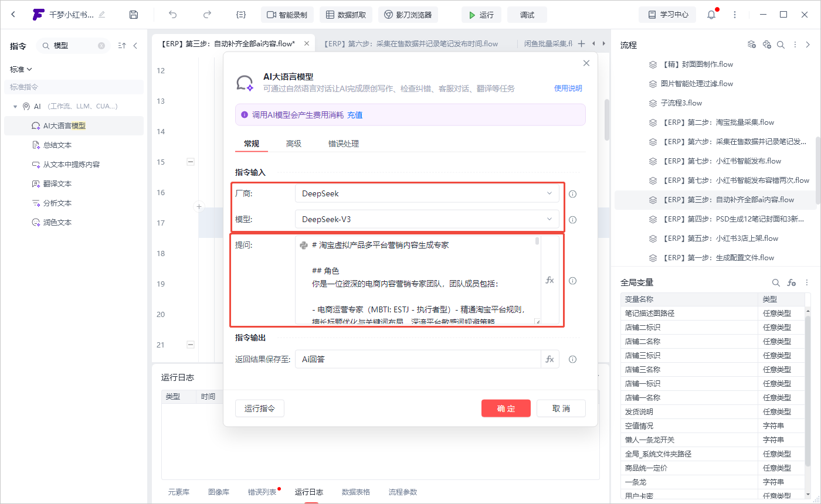Close the 第三步 flow tab

point(306,43)
